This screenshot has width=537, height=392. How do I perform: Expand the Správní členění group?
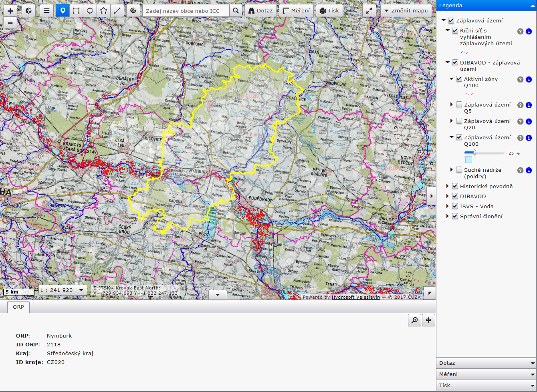click(x=448, y=216)
